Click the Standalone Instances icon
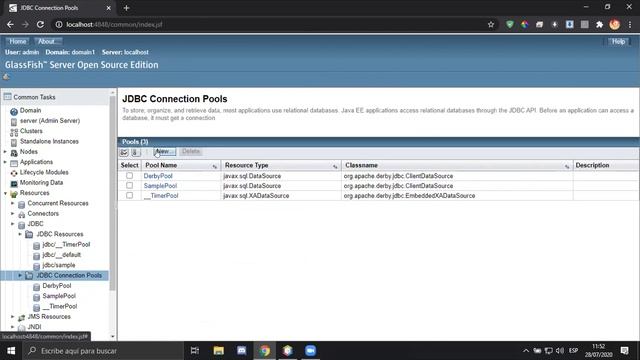This screenshot has width=640, height=360. coord(14,142)
